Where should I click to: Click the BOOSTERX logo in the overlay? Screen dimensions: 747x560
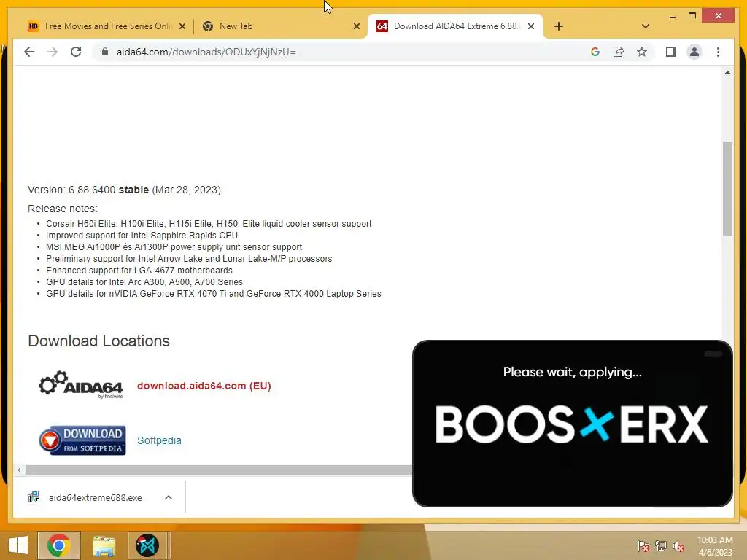[x=572, y=424]
